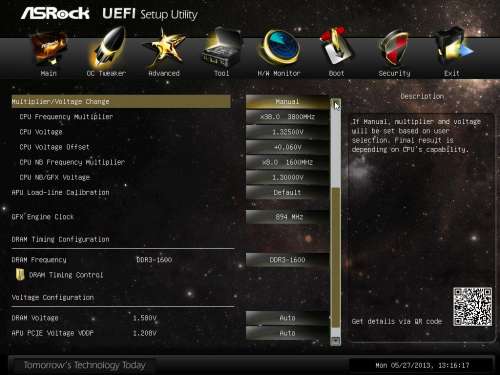Select the DRAM Frequency label
Screen dimensions: 500x375
[x=39, y=260]
